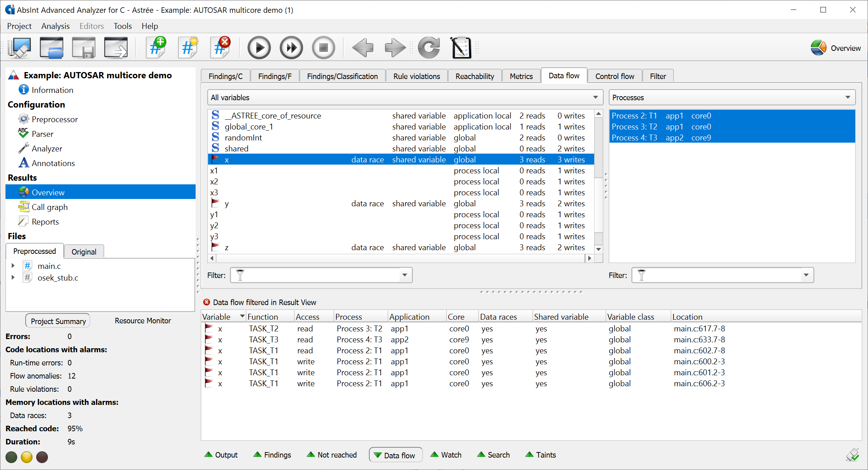Viewport: 868px width, 470px height.
Task: Click the clipboard notes toolbar icon
Action: pyautogui.click(x=461, y=48)
